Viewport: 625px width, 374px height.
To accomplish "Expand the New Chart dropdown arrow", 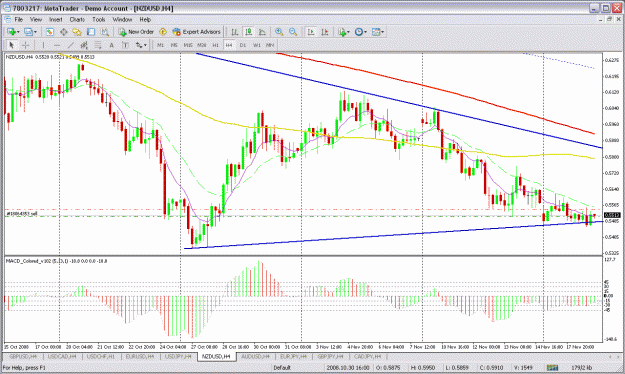I will click(18, 32).
